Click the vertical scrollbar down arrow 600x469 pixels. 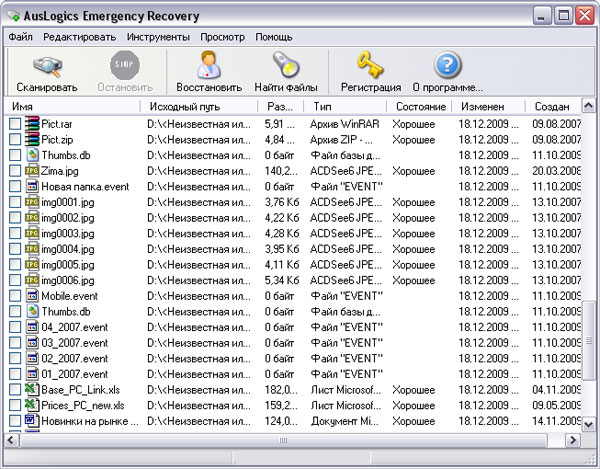point(588,424)
